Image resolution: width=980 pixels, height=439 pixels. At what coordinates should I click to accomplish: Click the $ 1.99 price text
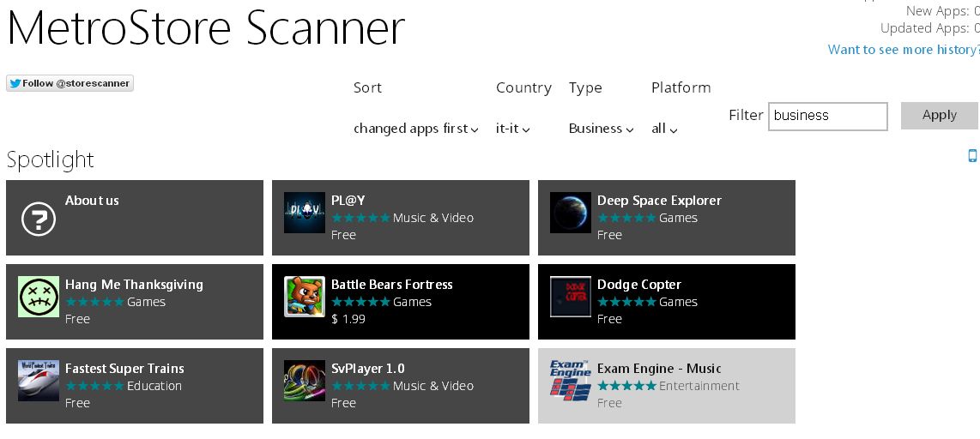pyautogui.click(x=348, y=319)
